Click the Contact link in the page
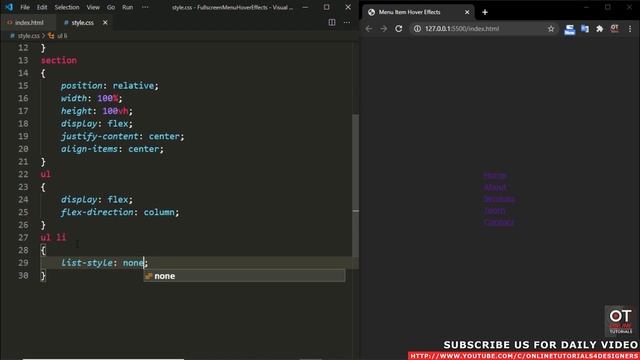640x360 pixels. tap(498, 222)
